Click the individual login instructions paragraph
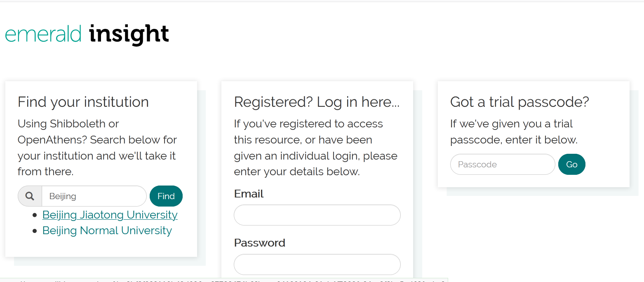Screen dimensions: 644x282 (315, 148)
